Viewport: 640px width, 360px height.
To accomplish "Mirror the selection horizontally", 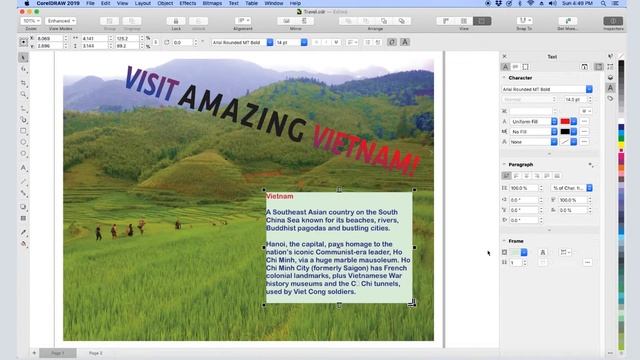I will click(x=287, y=21).
